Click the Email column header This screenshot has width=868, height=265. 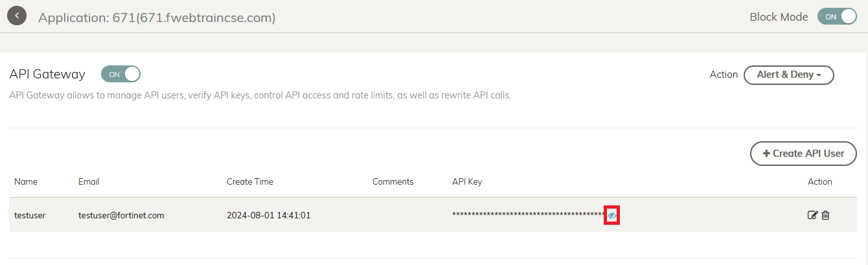(x=89, y=181)
